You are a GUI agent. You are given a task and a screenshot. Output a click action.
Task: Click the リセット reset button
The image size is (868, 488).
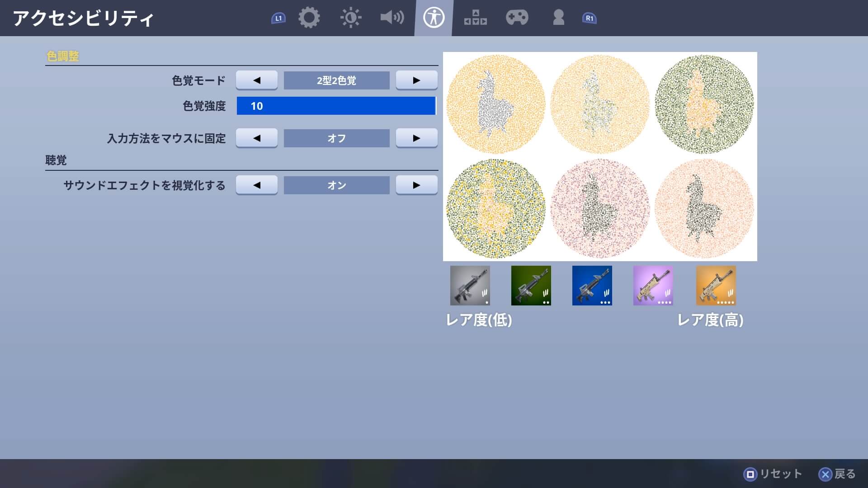[x=773, y=474]
